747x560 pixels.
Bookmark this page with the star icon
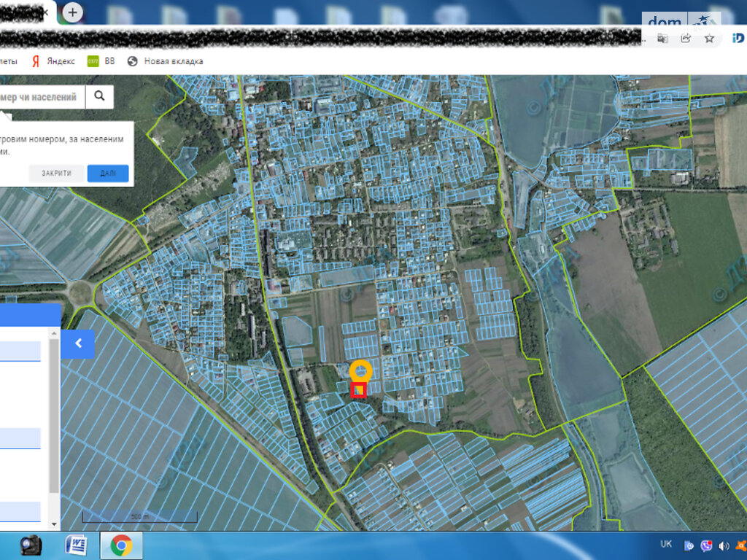[708, 39]
